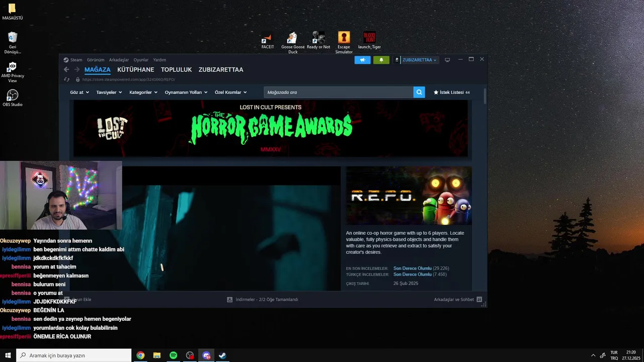Open the ZUBIZARETTAA profile tab
The width and height of the screenshot is (644, 362).
pyautogui.click(x=221, y=70)
